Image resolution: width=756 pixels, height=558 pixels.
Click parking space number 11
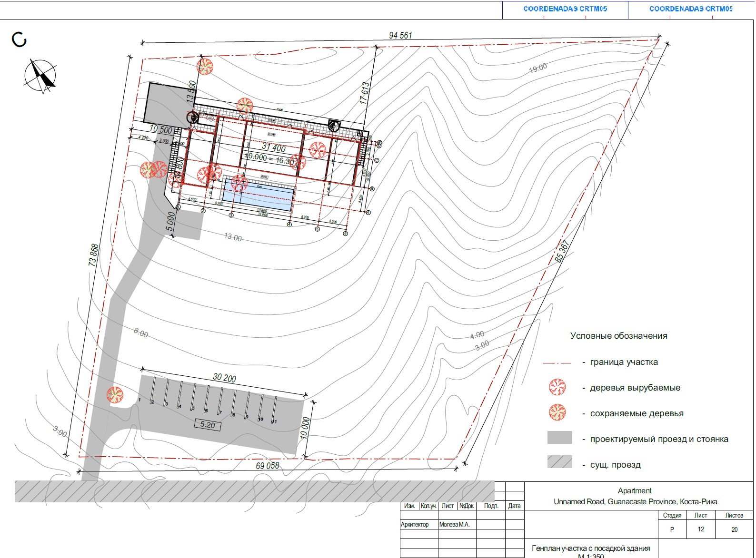[x=275, y=421]
